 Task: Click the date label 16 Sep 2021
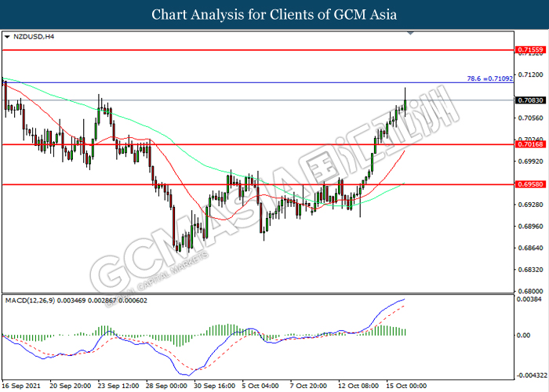tap(22, 386)
